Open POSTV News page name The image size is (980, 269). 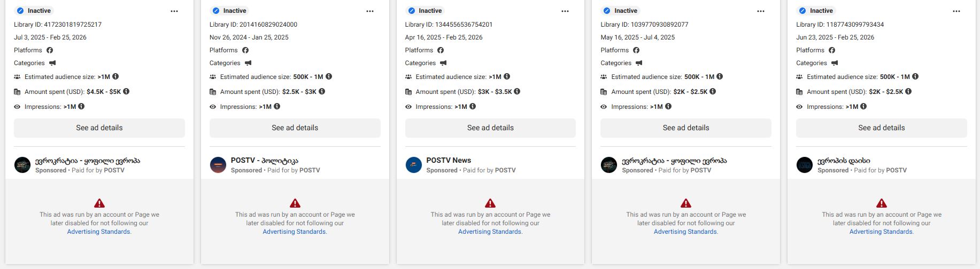coord(449,160)
